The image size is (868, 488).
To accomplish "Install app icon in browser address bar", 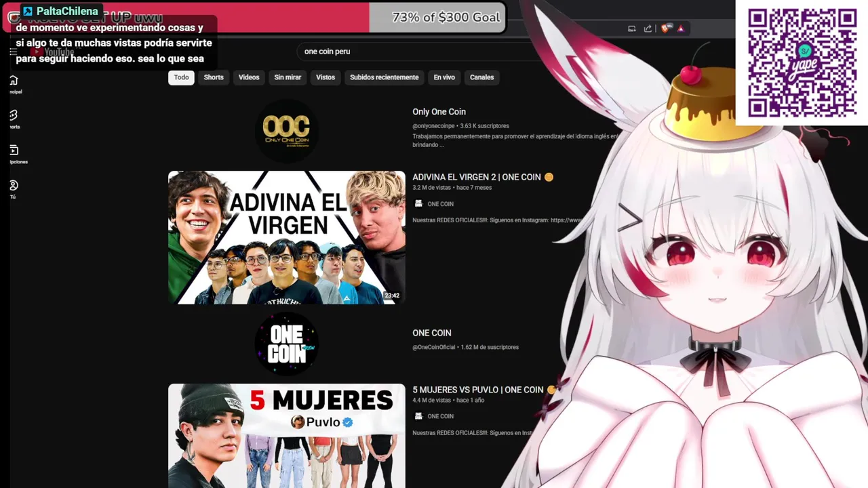I will [x=632, y=28].
